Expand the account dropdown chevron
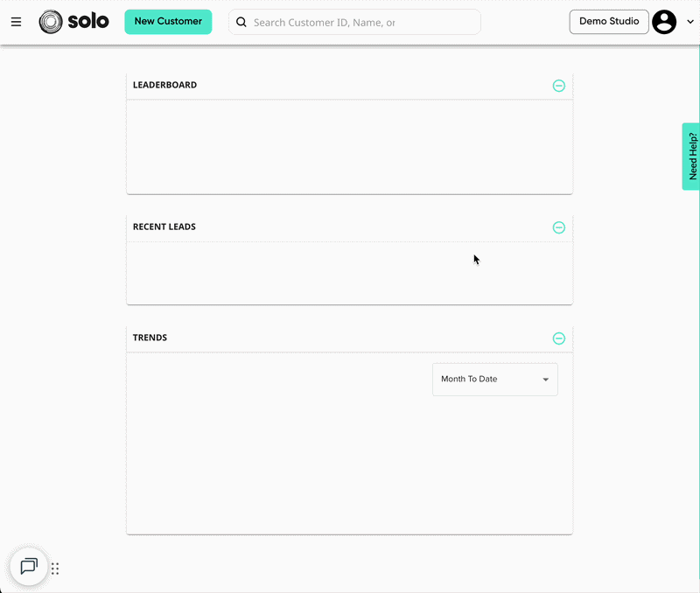 689,21
